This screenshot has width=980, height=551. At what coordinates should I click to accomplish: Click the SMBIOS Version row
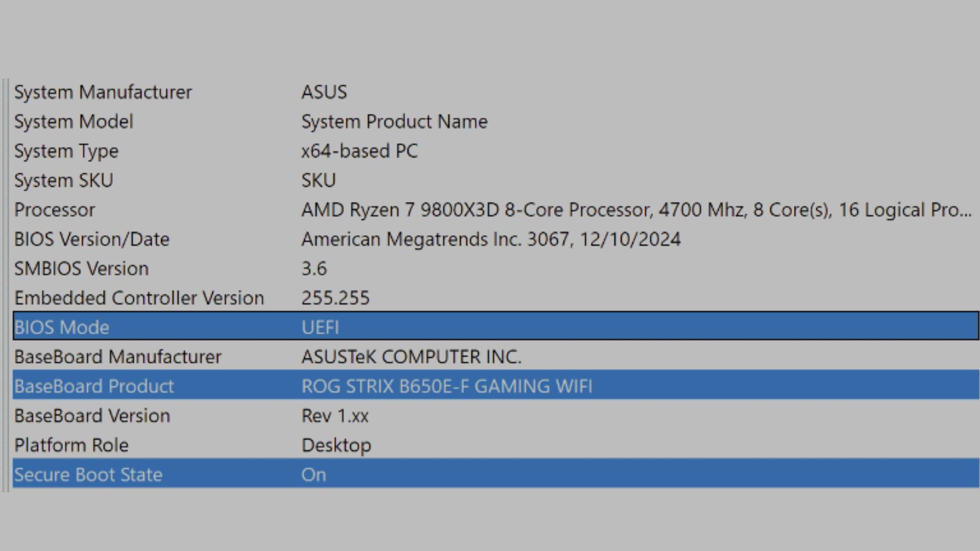tap(81, 269)
